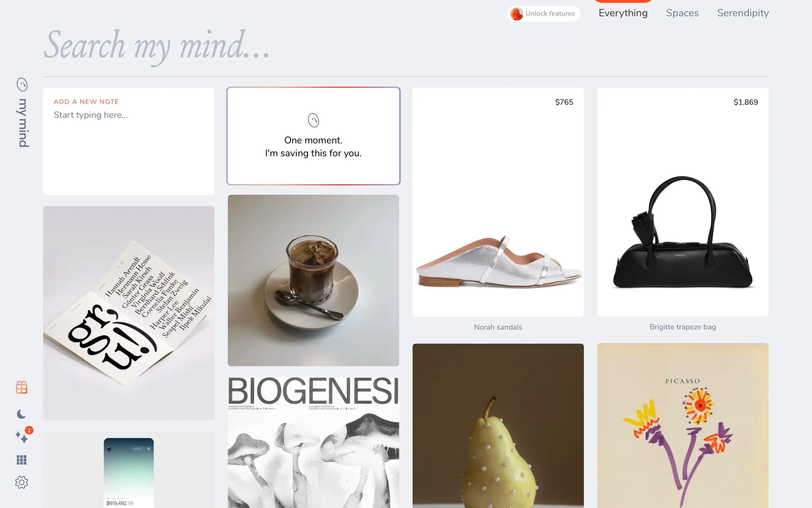Toggle dark mode with the moon icon
Image resolution: width=812 pixels, height=508 pixels.
pos(22,414)
